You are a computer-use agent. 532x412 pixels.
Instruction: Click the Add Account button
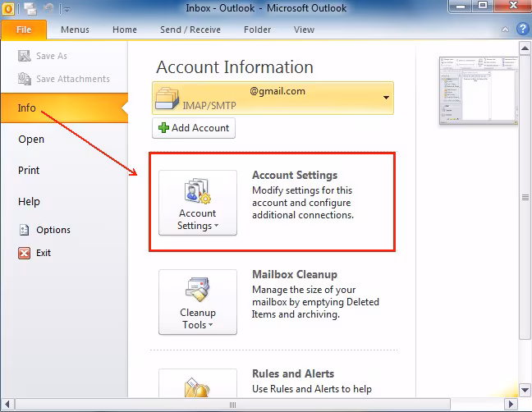194,128
